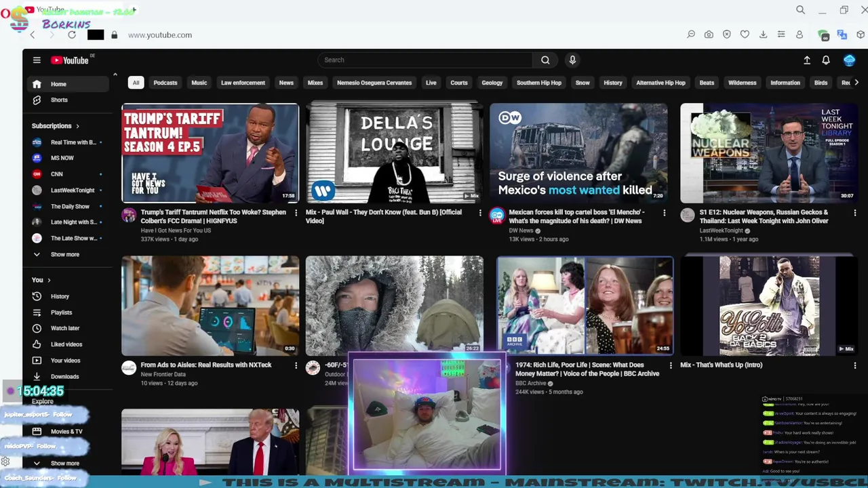Viewport: 868px width, 488px height.
Task: Open a new tab with the plus button
Action: pyautogui.click(x=134, y=10)
